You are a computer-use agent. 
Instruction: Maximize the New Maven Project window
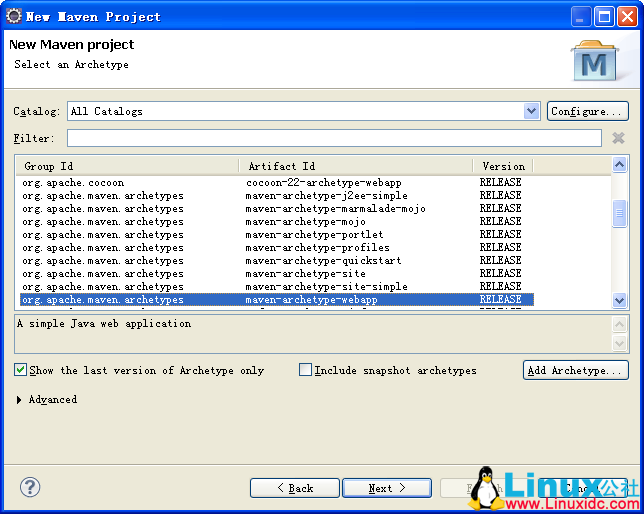604,17
